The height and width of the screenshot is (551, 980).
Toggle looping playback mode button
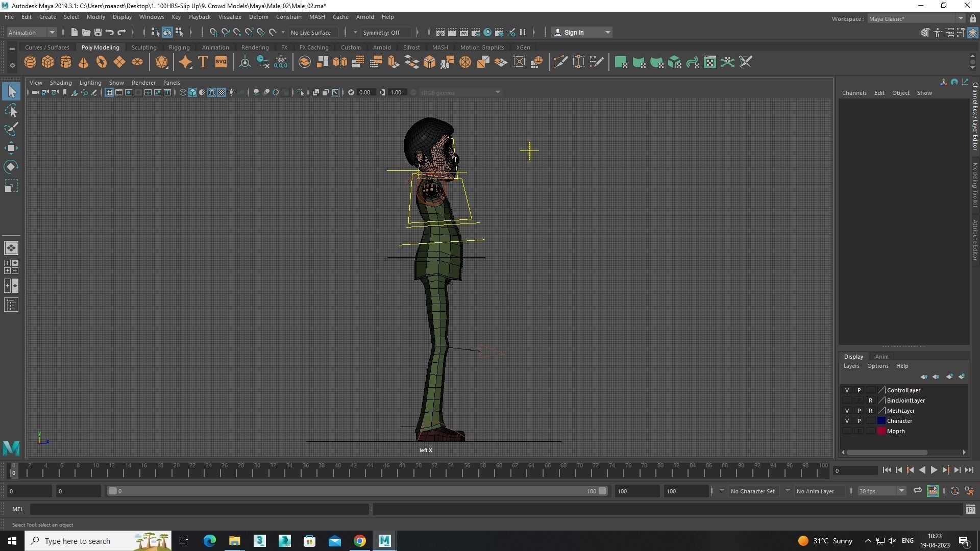[x=917, y=491]
